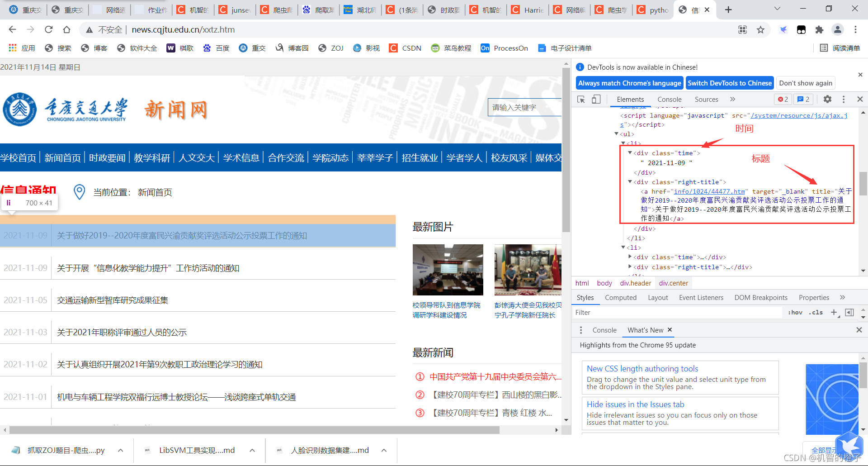Reload the current page
This screenshot has width=868, height=466.
[48, 29]
